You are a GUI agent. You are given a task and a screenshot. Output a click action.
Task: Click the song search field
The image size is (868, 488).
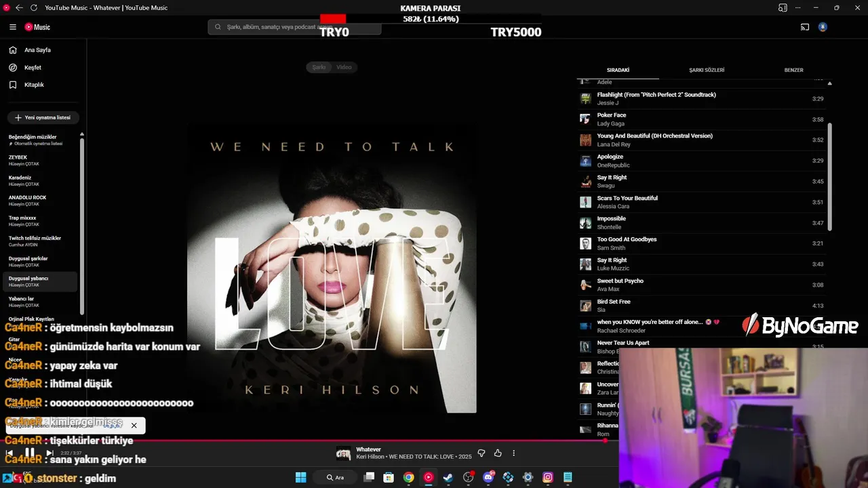click(x=295, y=27)
